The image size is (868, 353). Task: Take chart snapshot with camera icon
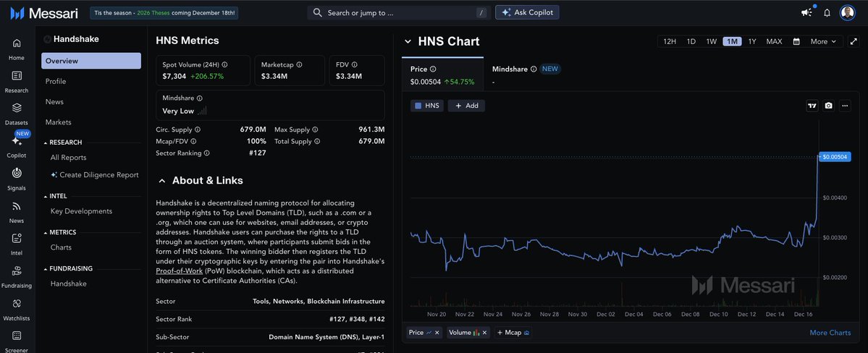828,106
